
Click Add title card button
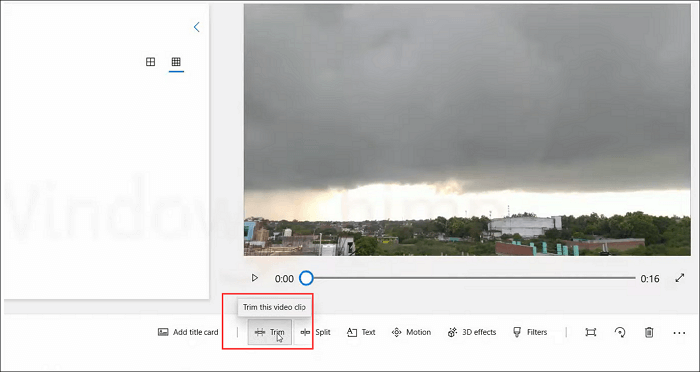(x=188, y=332)
